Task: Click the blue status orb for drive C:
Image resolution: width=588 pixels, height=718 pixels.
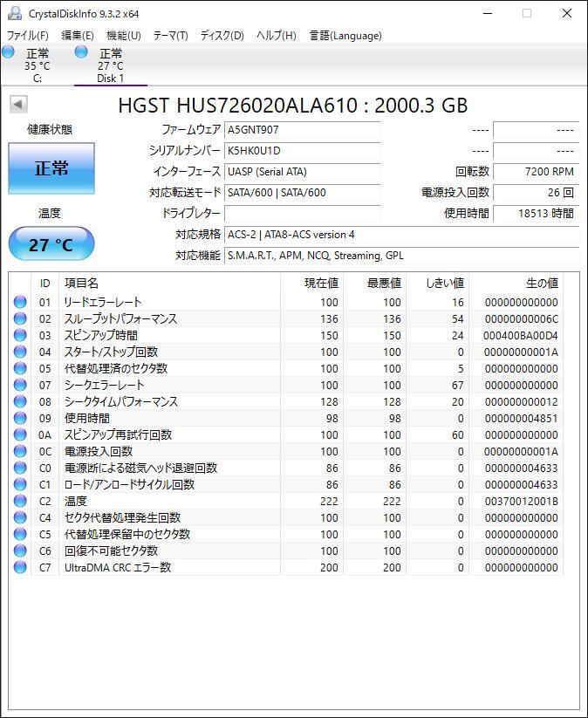Action: [x=8, y=51]
